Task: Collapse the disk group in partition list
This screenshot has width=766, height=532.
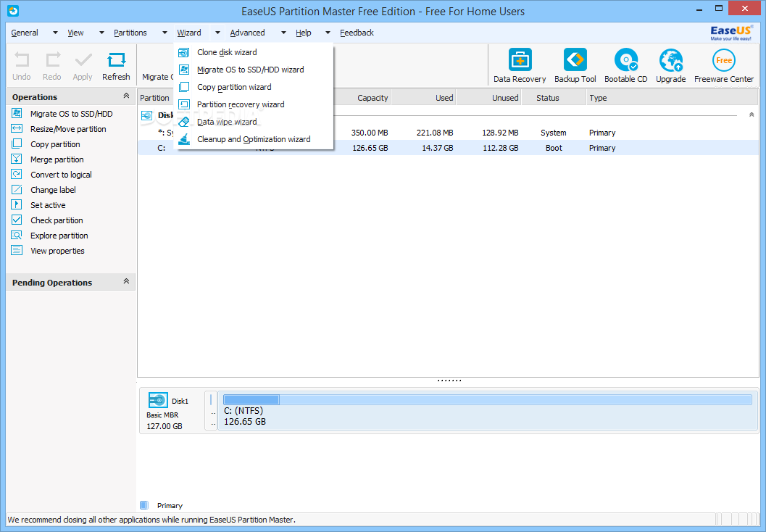Action: (752, 115)
